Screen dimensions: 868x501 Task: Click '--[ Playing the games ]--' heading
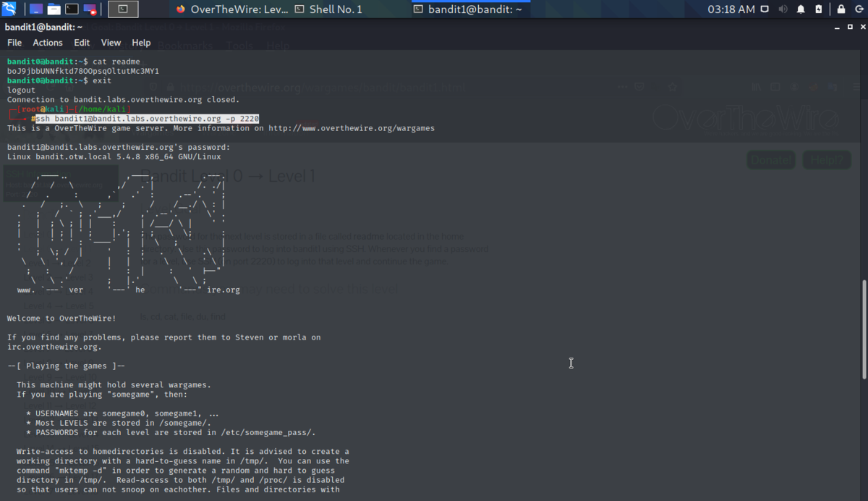pyautogui.click(x=66, y=366)
